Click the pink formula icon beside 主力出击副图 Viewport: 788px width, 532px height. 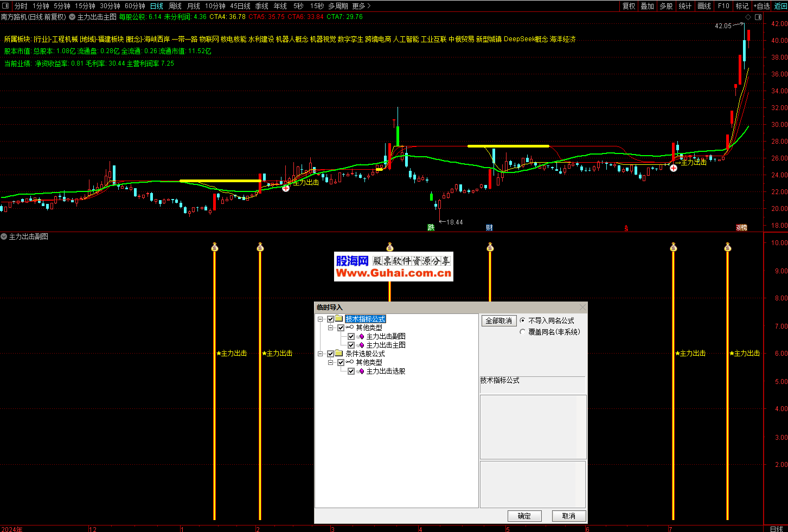click(x=361, y=337)
